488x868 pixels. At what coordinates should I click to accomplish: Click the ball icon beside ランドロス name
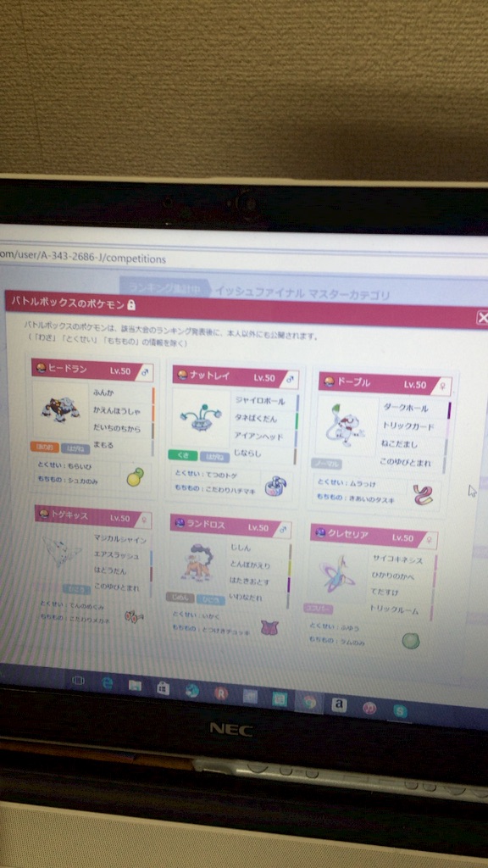180,522
